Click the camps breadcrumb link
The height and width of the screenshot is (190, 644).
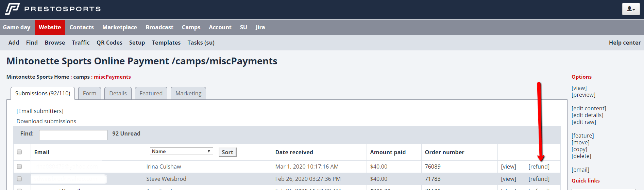tap(82, 77)
